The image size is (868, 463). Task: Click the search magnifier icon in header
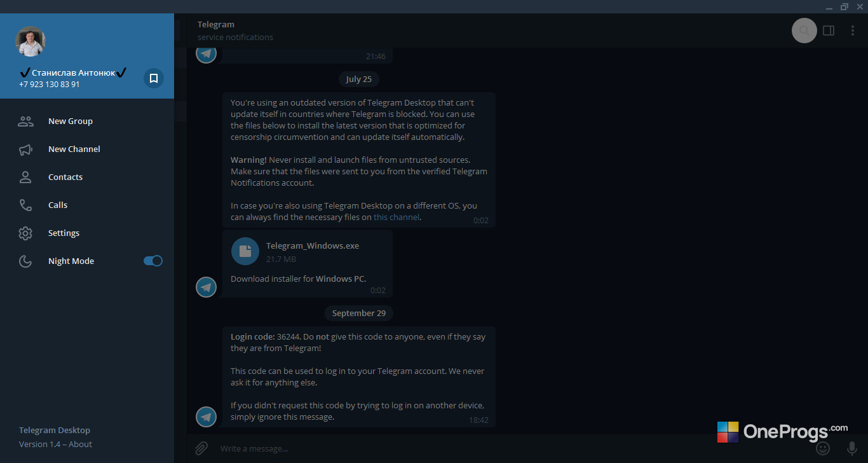pyautogui.click(x=804, y=31)
